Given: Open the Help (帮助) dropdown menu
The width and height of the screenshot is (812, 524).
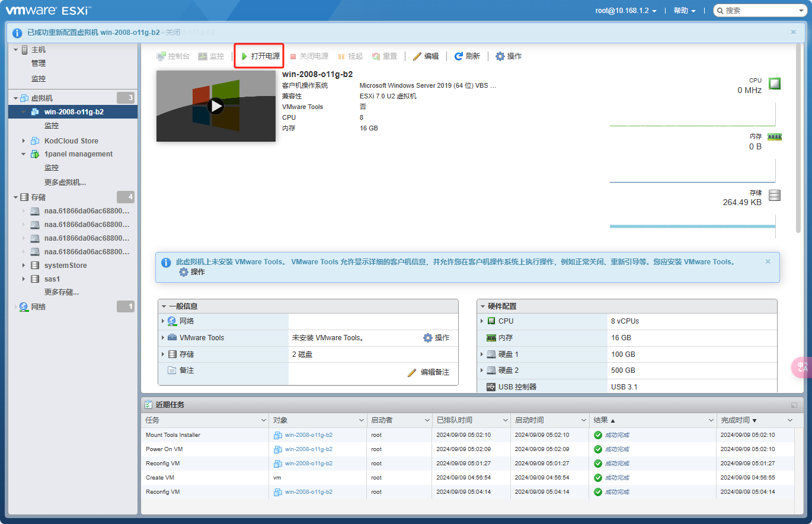Looking at the screenshot, I should [685, 11].
